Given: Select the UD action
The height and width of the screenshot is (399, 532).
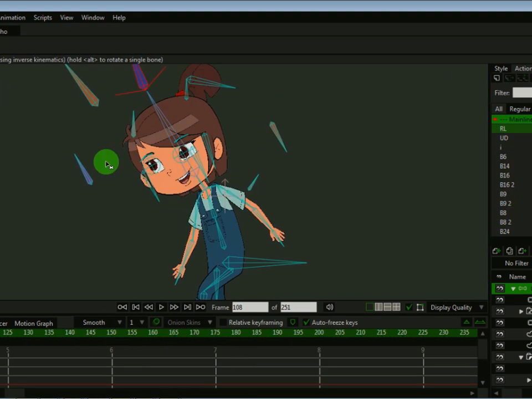Looking at the screenshot, I should tap(511, 138).
